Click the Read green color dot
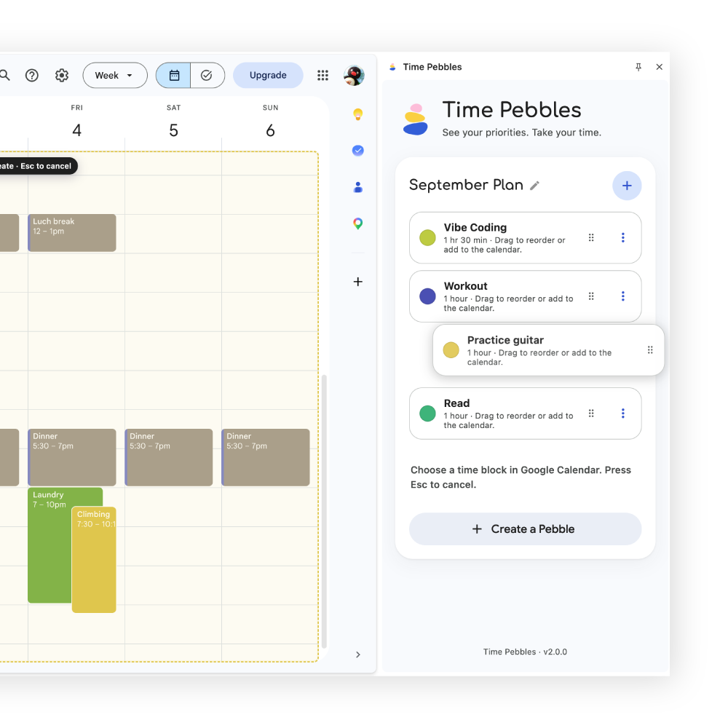The image size is (728, 728). tap(427, 414)
